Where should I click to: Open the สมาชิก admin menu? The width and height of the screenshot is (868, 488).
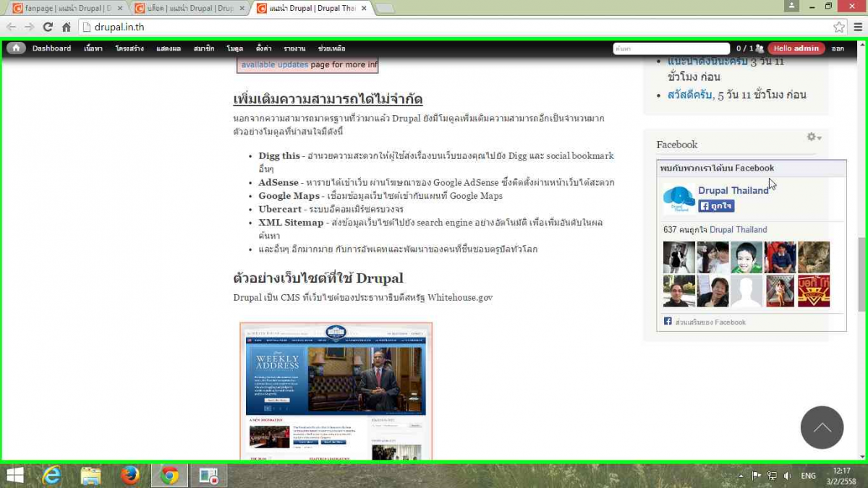tap(204, 48)
